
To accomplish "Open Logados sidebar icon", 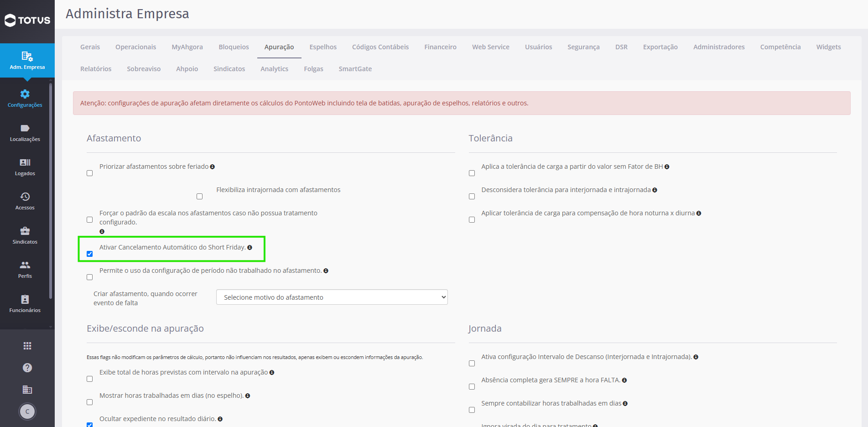I will click(25, 162).
